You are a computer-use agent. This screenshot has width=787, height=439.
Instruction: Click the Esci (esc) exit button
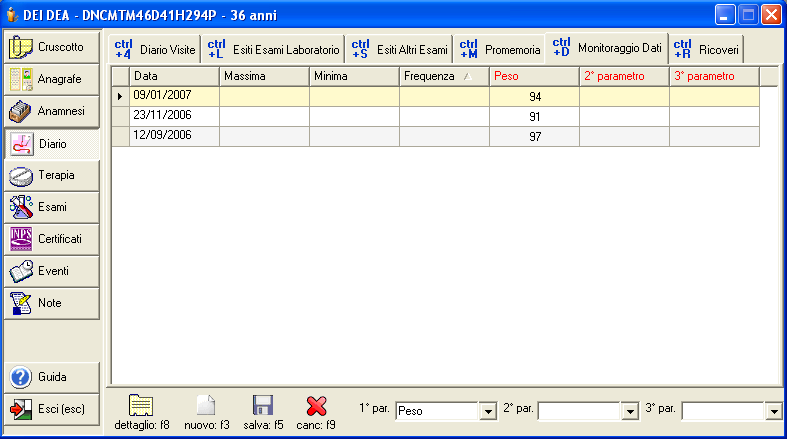(x=52, y=409)
